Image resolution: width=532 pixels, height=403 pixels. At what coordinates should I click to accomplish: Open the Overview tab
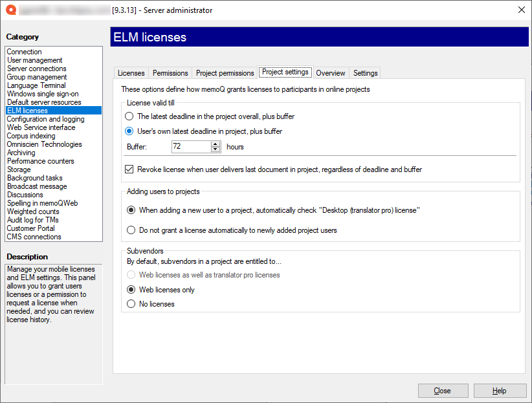331,73
